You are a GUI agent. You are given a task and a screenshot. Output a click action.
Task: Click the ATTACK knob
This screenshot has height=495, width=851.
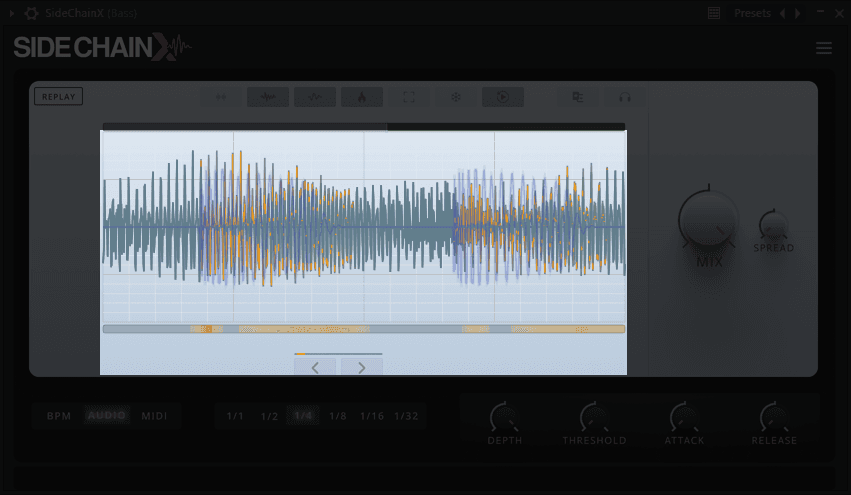click(684, 417)
